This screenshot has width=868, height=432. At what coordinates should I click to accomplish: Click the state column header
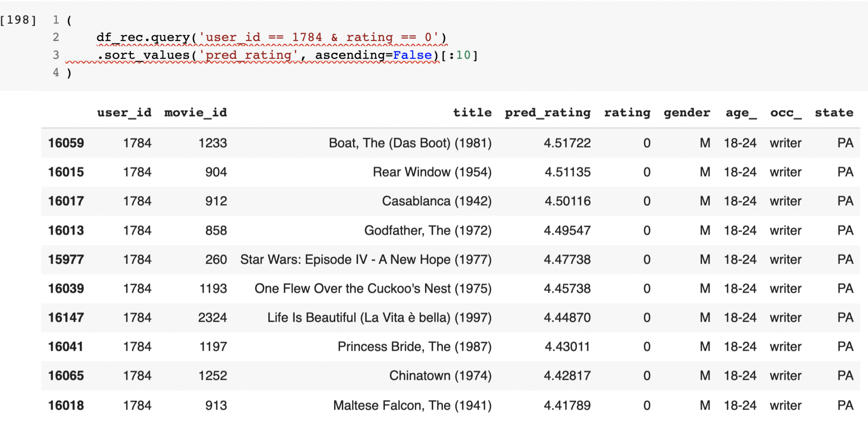(x=834, y=113)
